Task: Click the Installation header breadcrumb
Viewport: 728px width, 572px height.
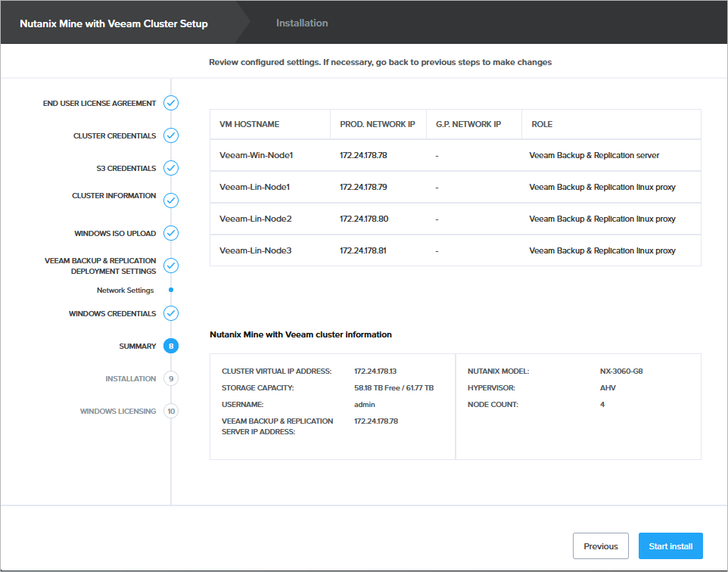Action: (302, 23)
